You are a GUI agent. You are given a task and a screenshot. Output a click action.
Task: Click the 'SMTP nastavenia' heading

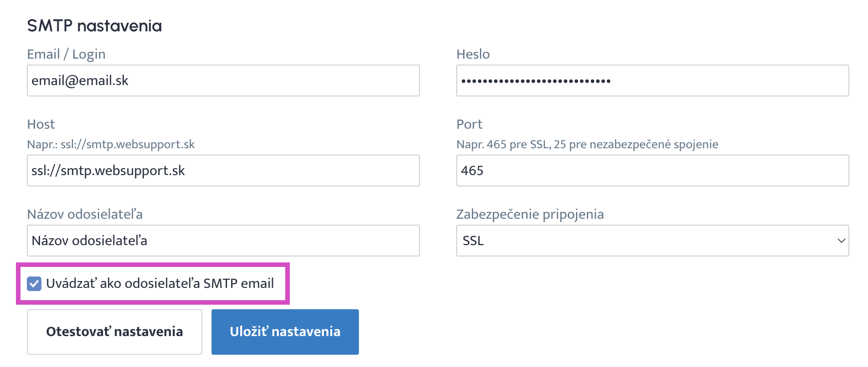point(94,26)
